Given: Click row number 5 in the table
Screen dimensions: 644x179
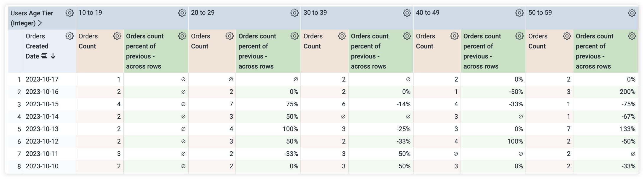Looking at the screenshot, I should 19,129.
